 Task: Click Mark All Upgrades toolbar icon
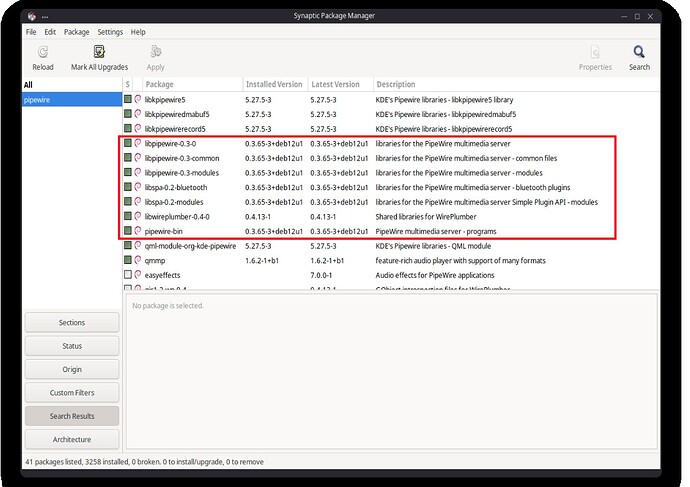(99, 52)
